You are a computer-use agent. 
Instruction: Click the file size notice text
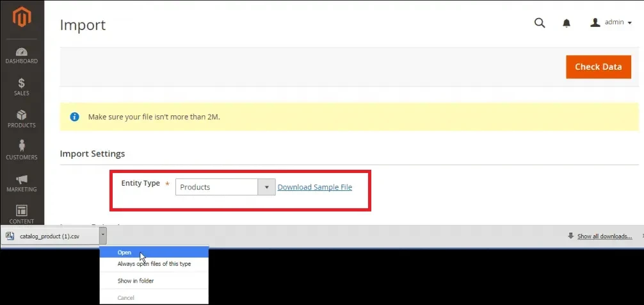click(x=154, y=117)
